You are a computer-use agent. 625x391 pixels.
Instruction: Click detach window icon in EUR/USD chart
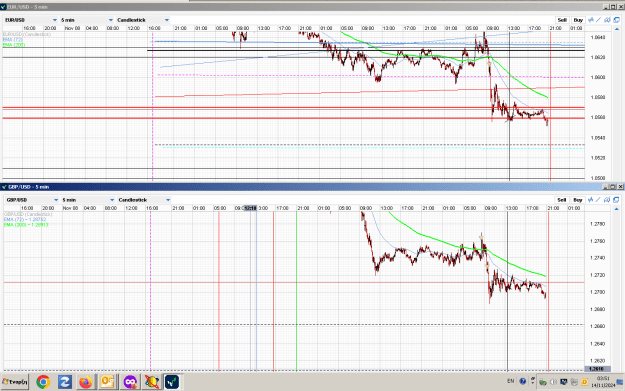[x=617, y=20]
